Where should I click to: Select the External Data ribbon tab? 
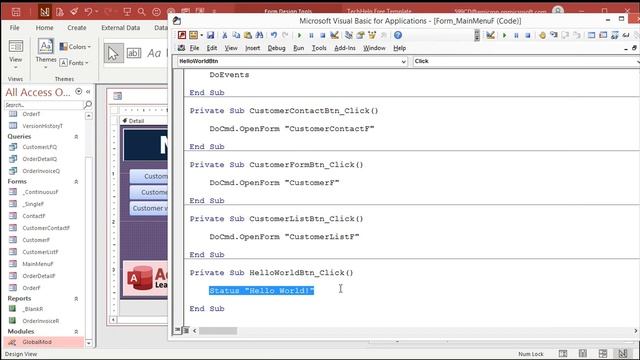click(120, 28)
